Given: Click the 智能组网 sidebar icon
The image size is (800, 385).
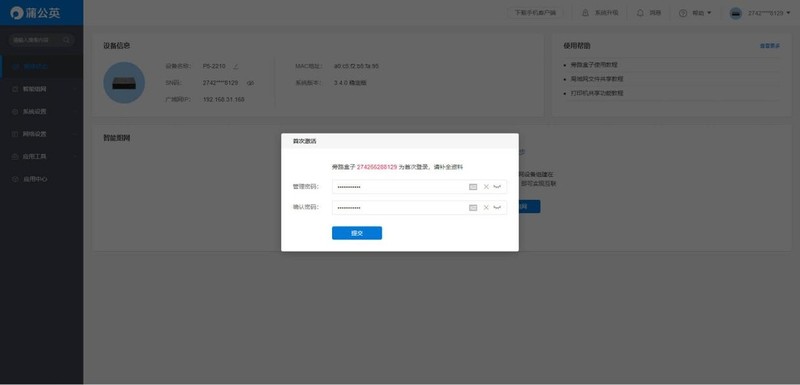Looking at the screenshot, I should (15, 89).
